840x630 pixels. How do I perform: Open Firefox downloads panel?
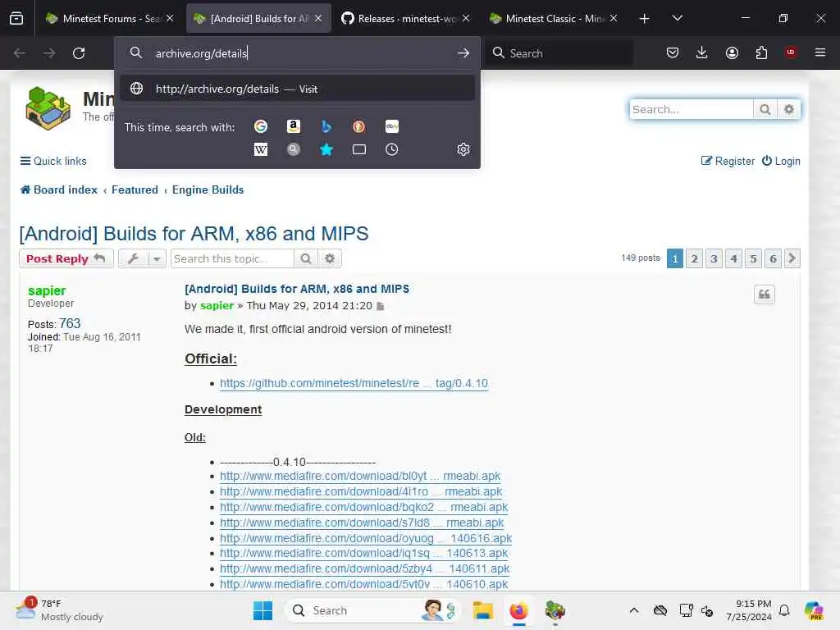pyautogui.click(x=702, y=52)
